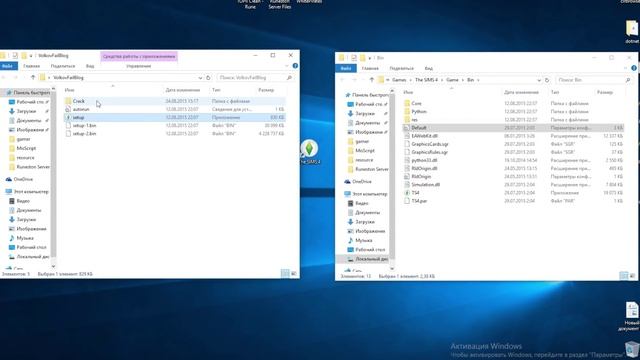Select Default config file in Bin window
This screenshot has height=360, width=640.
tap(513, 128)
